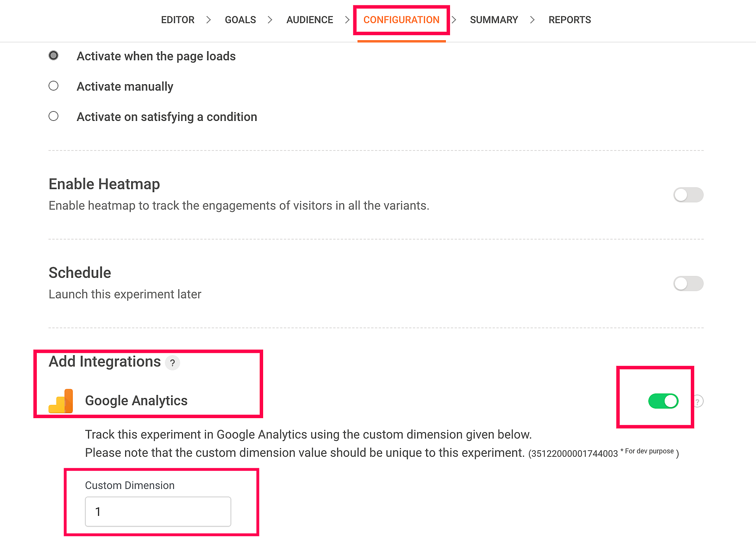The height and width of the screenshot is (539, 756).
Task: Click the Google Analytics logo icon
Action: [x=61, y=401]
